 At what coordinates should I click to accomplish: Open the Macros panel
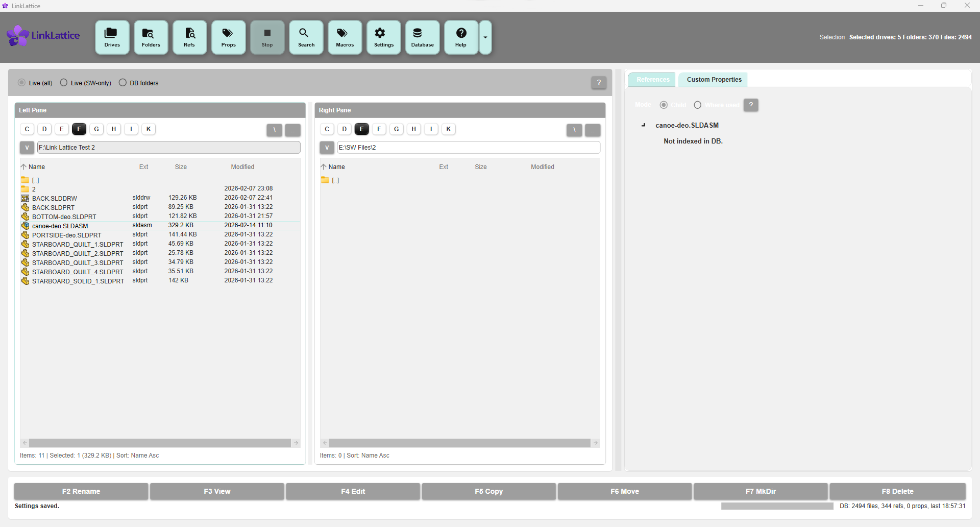coord(345,37)
